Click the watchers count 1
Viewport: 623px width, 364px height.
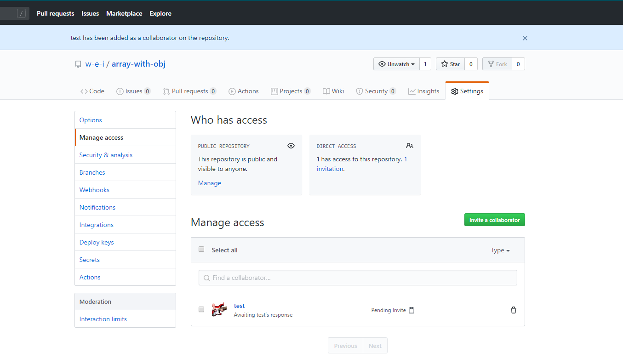click(425, 64)
